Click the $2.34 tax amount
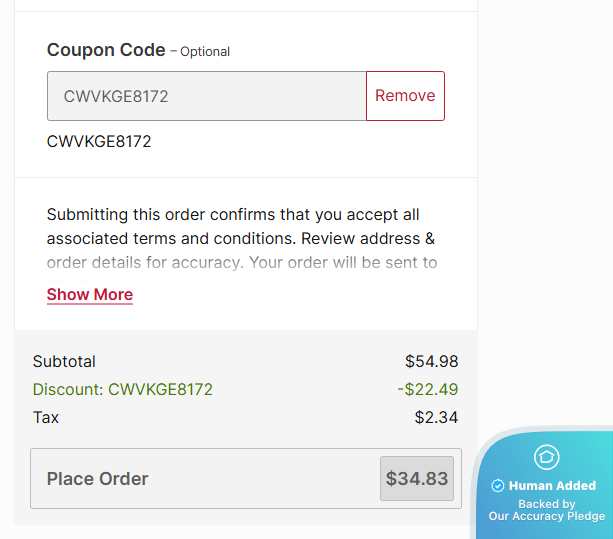This screenshot has width=613, height=539. [436, 417]
